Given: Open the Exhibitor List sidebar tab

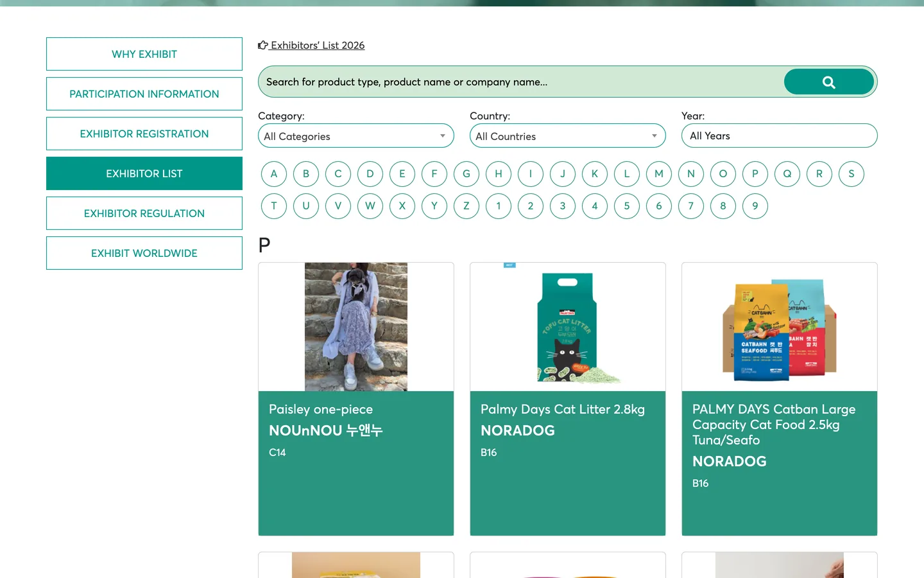Looking at the screenshot, I should tap(144, 173).
